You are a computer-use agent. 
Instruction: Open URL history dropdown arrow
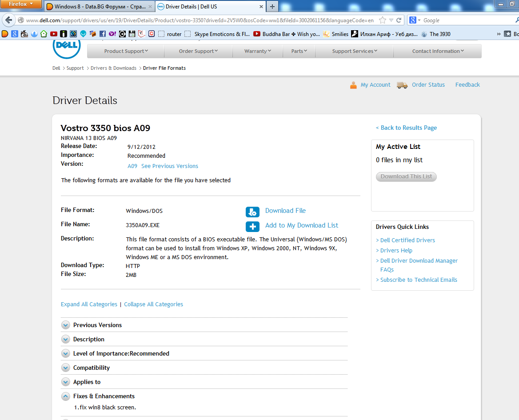[391, 20]
